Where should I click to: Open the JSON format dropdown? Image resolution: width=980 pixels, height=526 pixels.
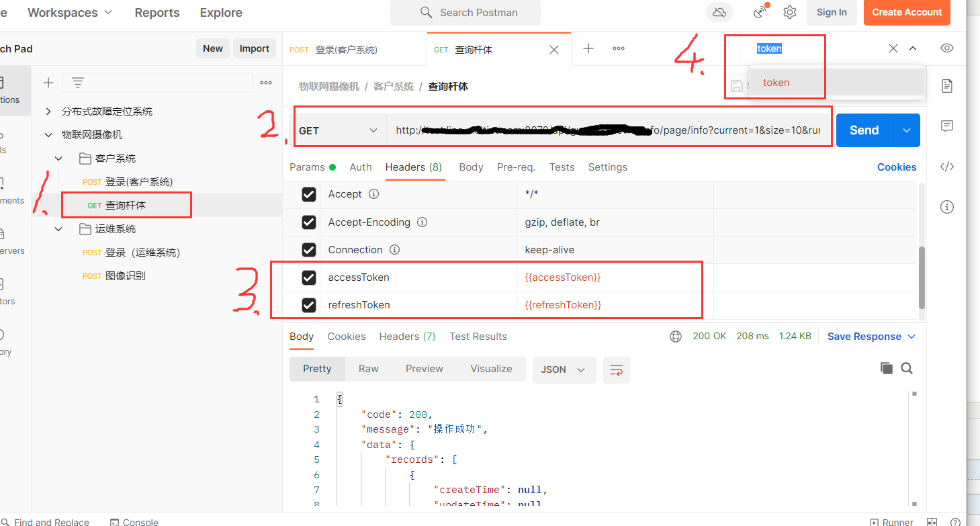pos(564,369)
